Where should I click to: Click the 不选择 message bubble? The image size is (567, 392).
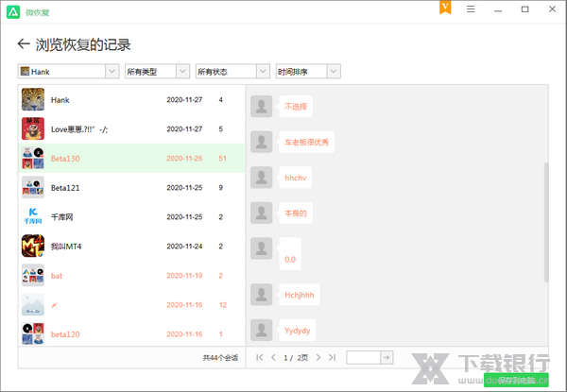[x=296, y=106]
